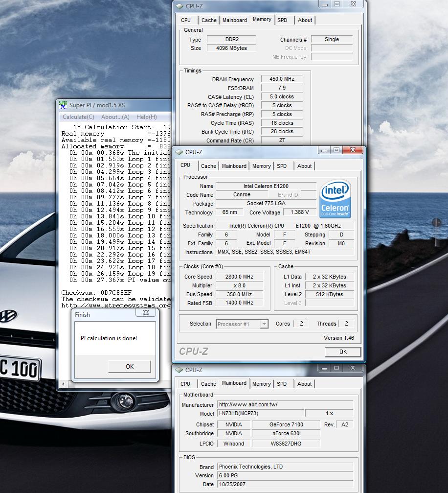Click the 'x 8.0' multiplier value
This screenshot has height=493, width=448.
239,285
